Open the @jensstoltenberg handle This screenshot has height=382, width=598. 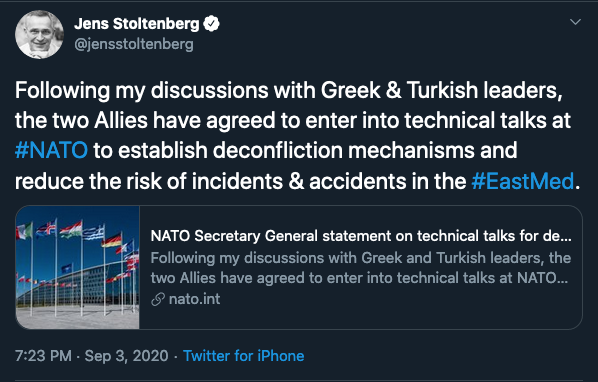point(134,44)
